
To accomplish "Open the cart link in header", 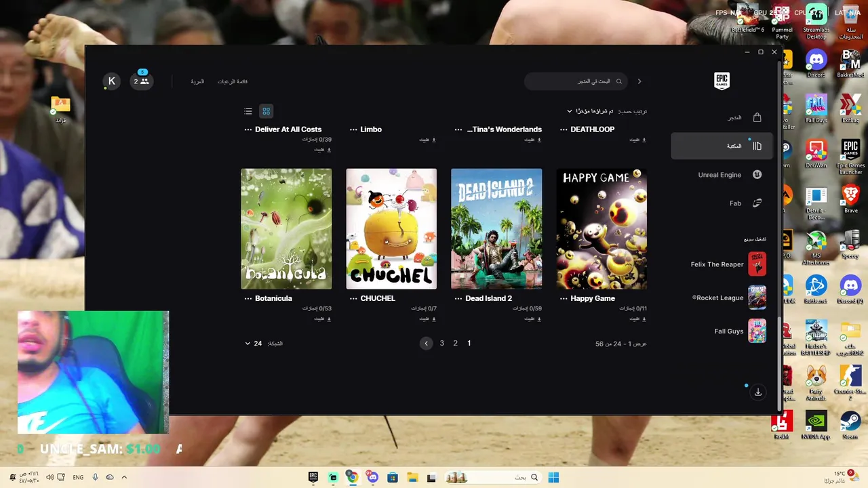I will pos(197,81).
